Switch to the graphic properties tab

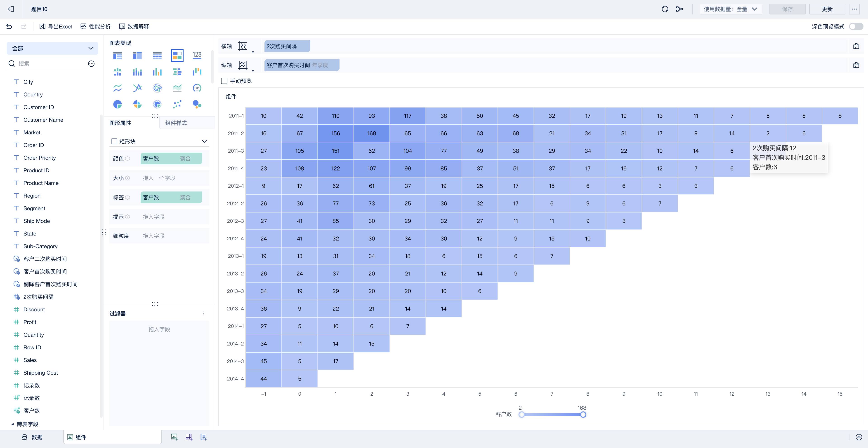(x=120, y=123)
